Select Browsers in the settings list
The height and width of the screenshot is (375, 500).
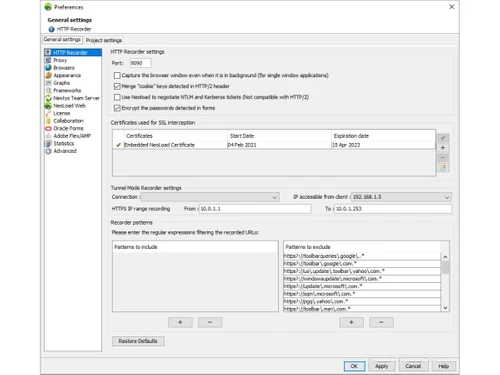pyautogui.click(x=64, y=68)
